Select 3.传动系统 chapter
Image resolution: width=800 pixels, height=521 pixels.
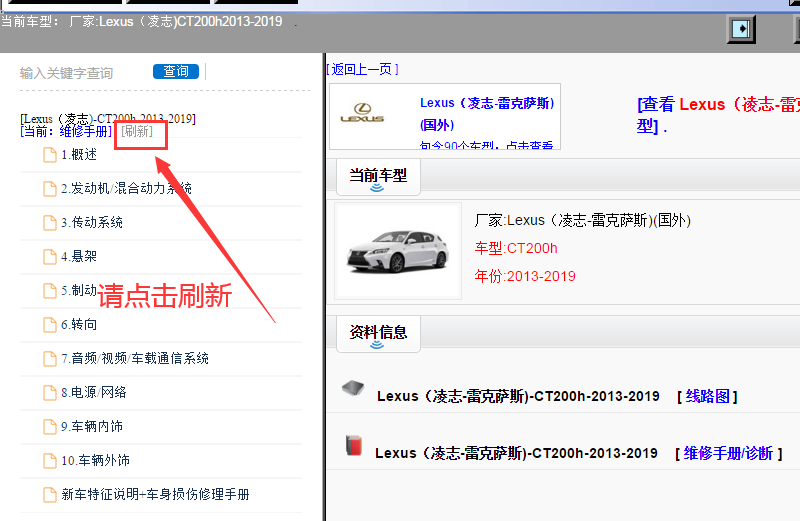pyautogui.click(x=92, y=222)
